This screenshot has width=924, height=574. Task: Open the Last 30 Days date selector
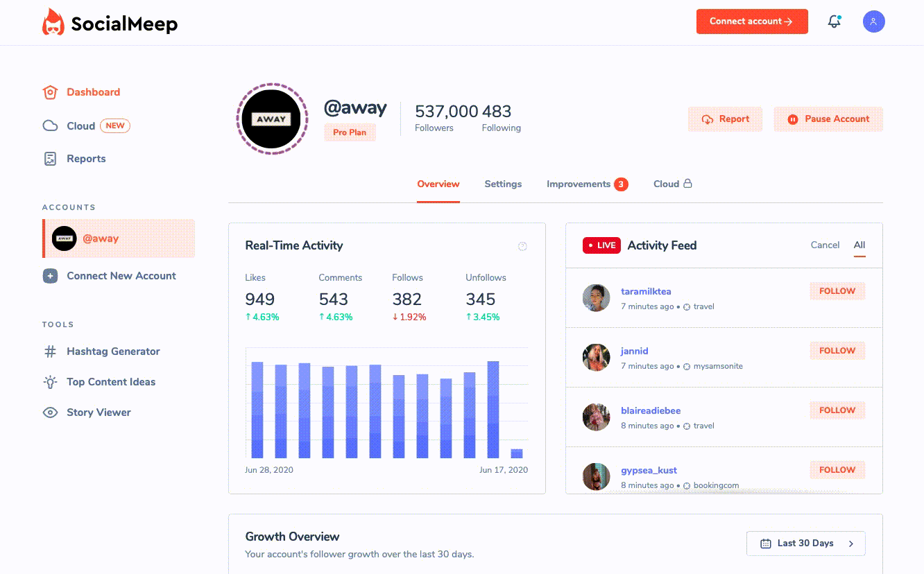coord(805,543)
